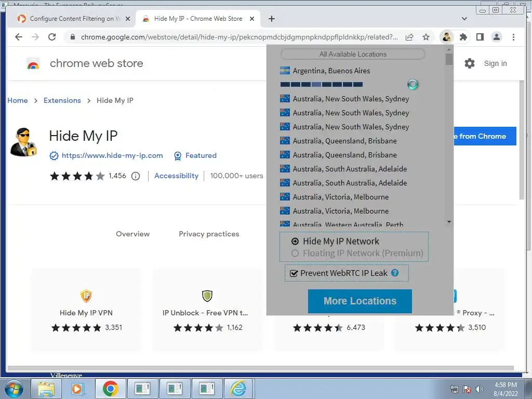Open a new browser tab

click(x=271, y=19)
